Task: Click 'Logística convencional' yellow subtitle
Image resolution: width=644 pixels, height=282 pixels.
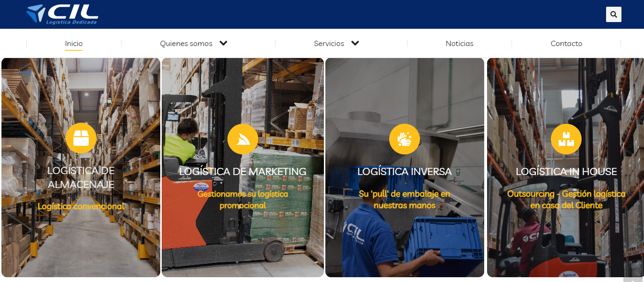Action: pyautogui.click(x=81, y=206)
